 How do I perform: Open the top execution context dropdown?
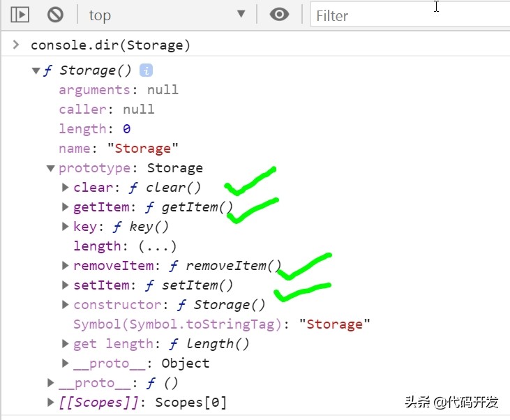(x=167, y=15)
